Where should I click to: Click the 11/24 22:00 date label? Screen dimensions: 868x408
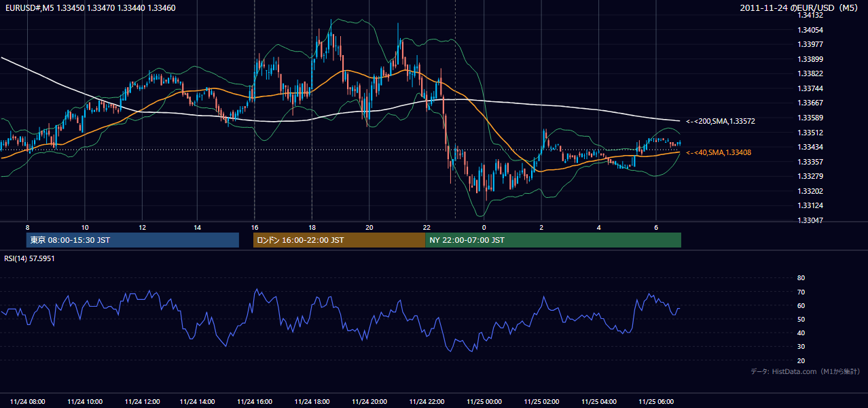(427, 402)
